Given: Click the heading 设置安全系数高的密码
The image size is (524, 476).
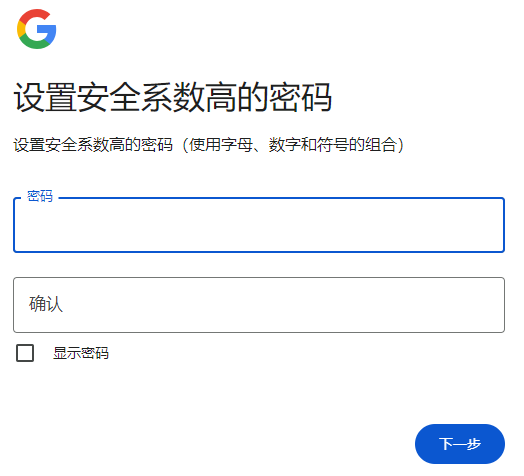Looking at the screenshot, I should pyautogui.click(x=174, y=98).
